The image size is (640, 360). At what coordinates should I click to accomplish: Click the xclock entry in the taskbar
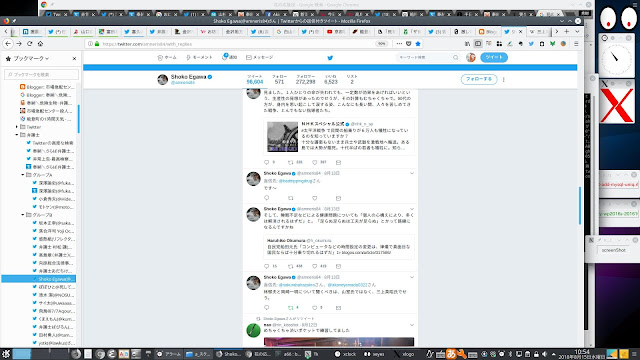(x=345, y=354)
